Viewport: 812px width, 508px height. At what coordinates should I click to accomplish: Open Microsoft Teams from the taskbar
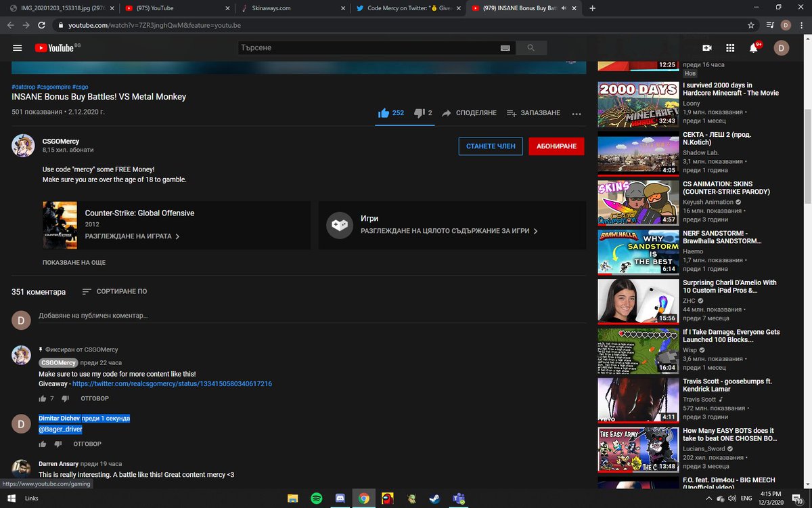coord(458,499)
